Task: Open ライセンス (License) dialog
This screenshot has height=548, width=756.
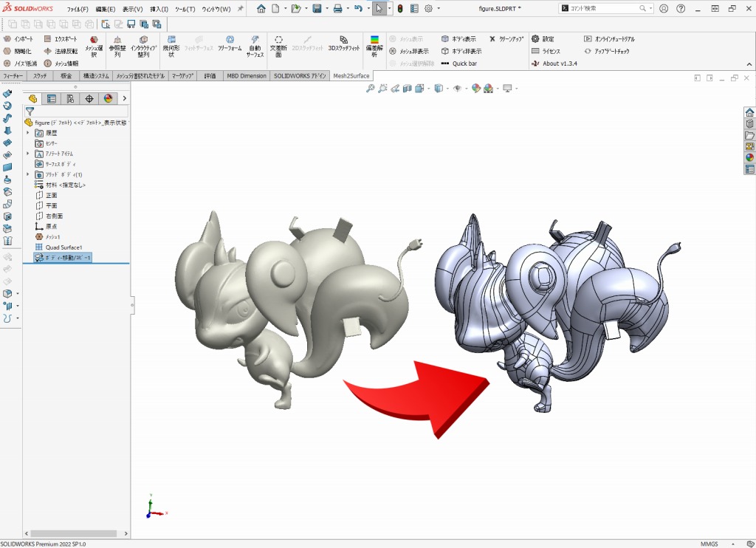Action: (546, 51)
